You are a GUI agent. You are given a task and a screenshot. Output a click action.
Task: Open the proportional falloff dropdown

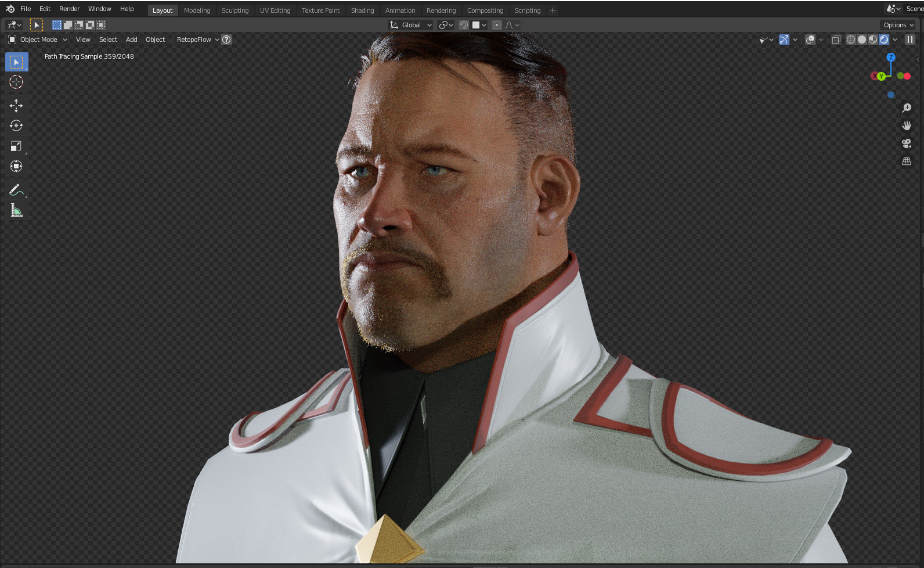pos(512,25)
